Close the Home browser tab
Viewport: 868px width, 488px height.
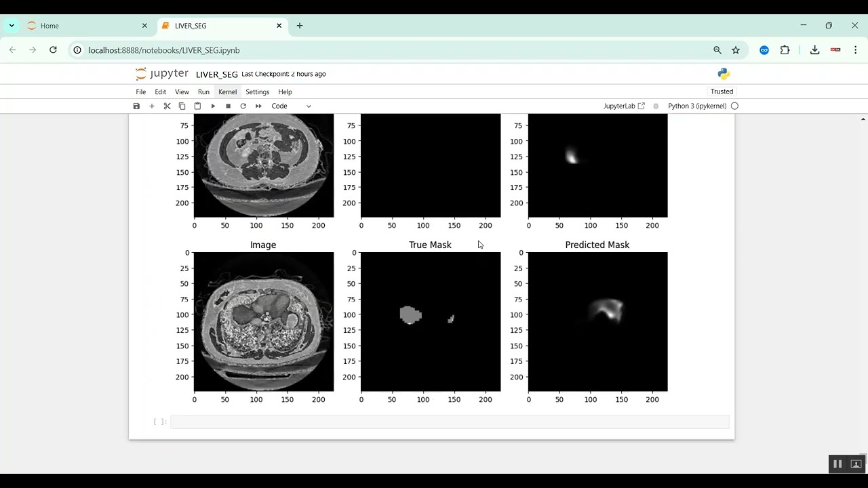144,26
